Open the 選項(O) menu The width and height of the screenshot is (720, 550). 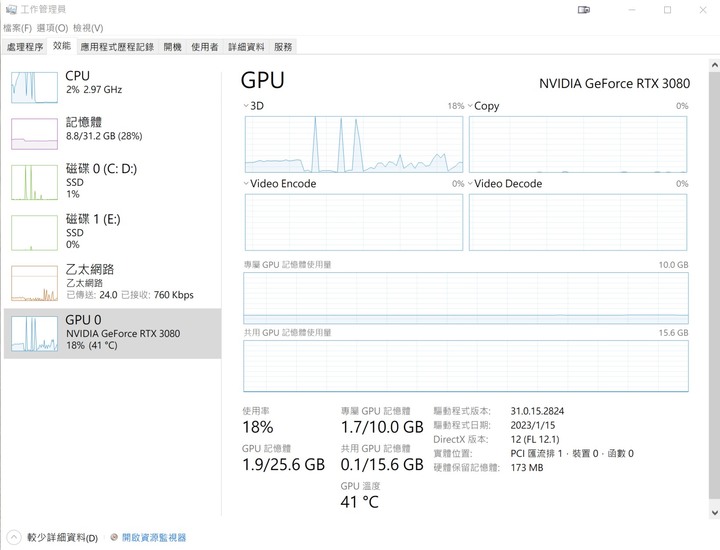(52, 28)
